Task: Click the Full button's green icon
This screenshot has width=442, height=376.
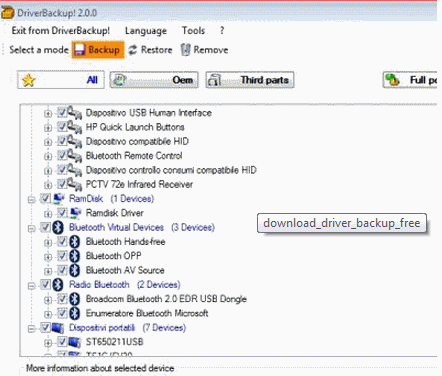Action: tap(392, 80)
